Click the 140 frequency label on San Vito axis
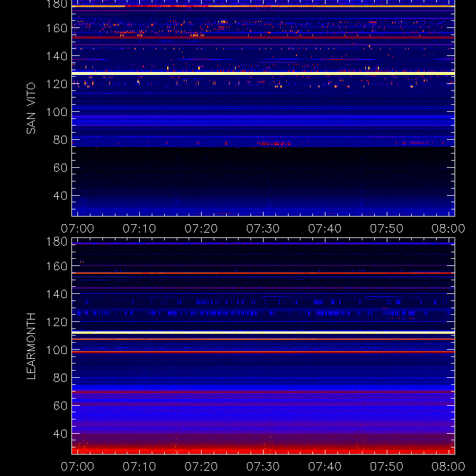 click(57, 56)
